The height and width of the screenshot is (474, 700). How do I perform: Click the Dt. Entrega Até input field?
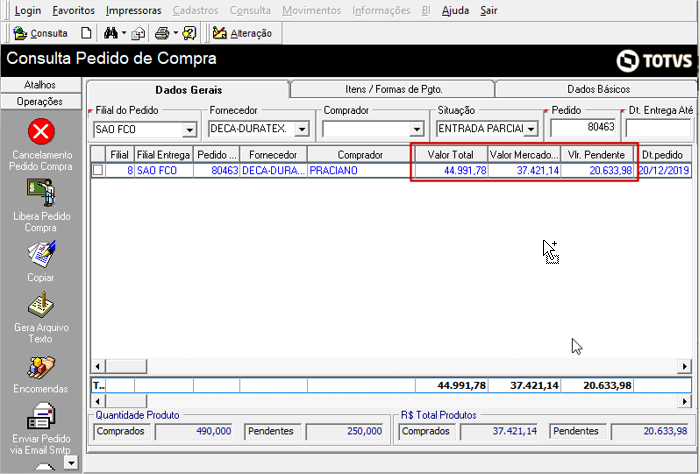click(658, 129)
